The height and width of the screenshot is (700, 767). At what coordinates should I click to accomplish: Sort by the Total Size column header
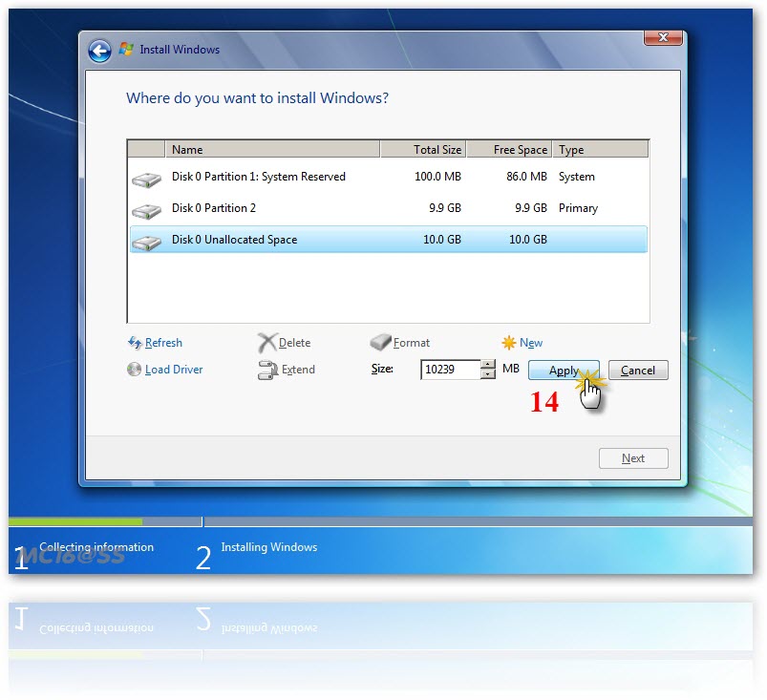[423, 149]
